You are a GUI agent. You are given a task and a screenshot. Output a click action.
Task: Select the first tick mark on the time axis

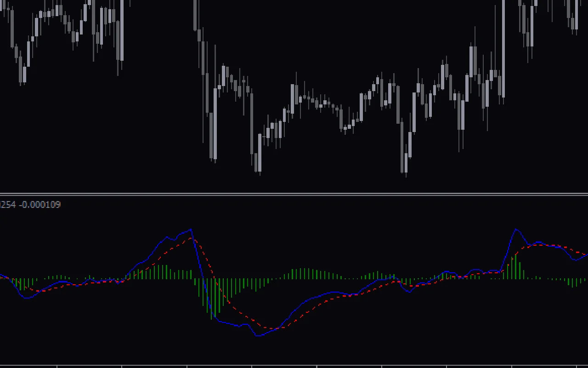(57, 365)
